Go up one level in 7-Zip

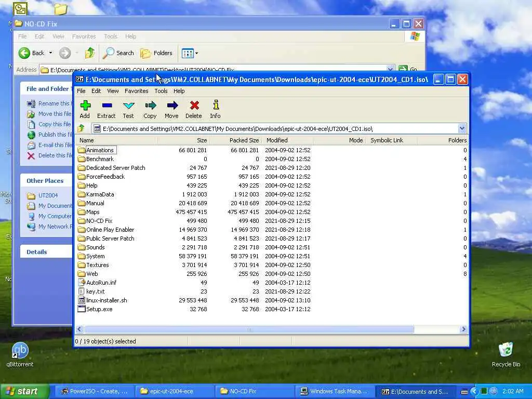point(81,129)
